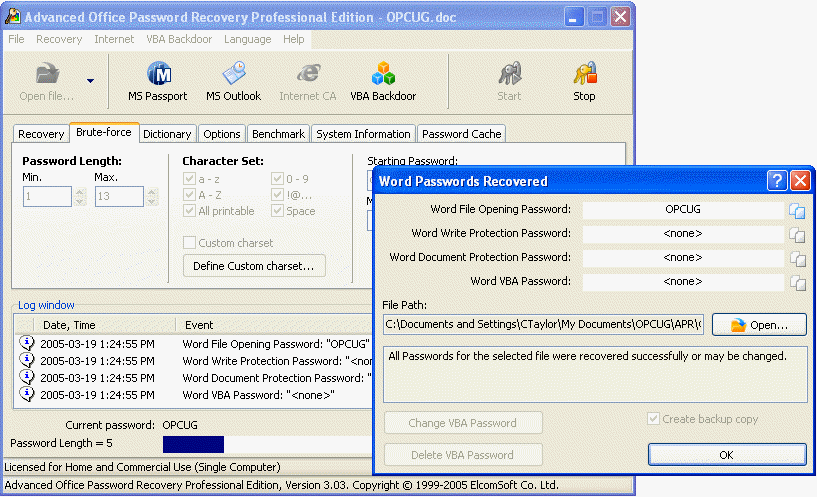Stop the recovery with Stop icon
Screen dimensions: 817x497
click(x=585, y=73)
